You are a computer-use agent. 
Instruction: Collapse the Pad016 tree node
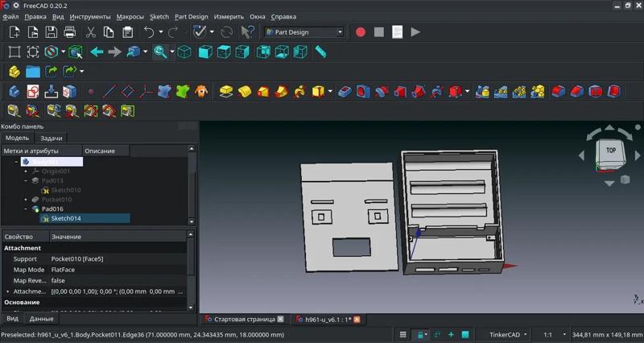(x=26, y=209)
